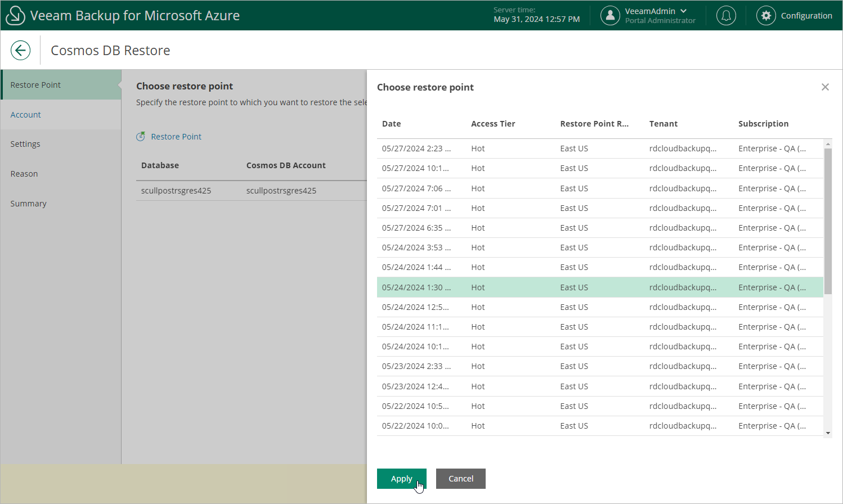This screenshot has height=504, width=843.
Task: Open the Restore Point wizard step
Action: [61, 85]
